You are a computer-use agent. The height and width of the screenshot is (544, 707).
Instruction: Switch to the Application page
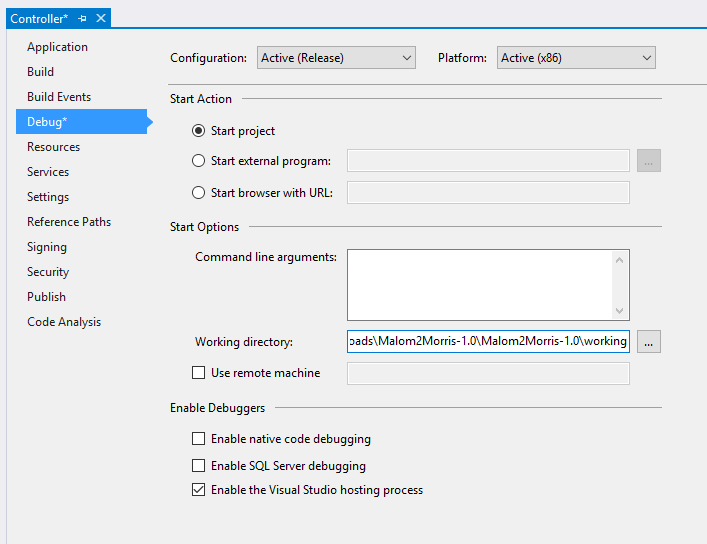[x=57, y=47]
